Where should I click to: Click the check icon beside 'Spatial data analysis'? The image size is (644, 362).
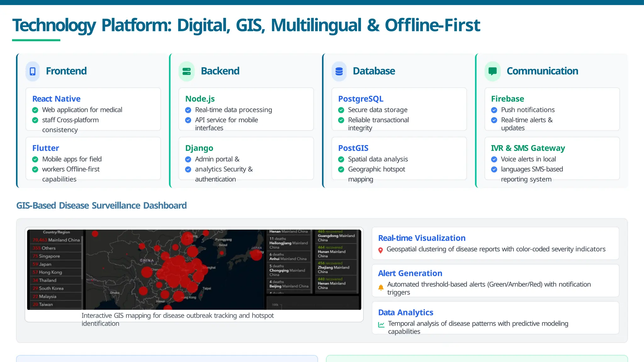click(x=341, y=160)
